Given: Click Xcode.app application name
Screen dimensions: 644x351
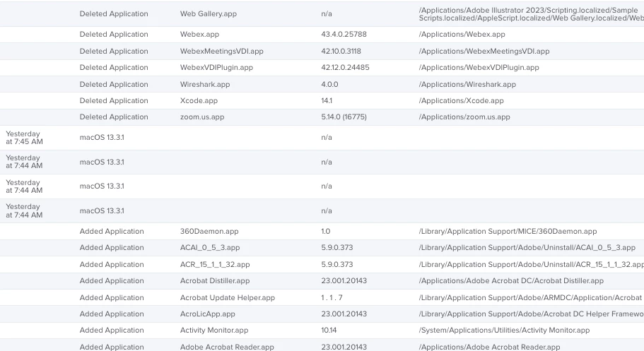Looking at the screenshot, I should tap(199, 101).
